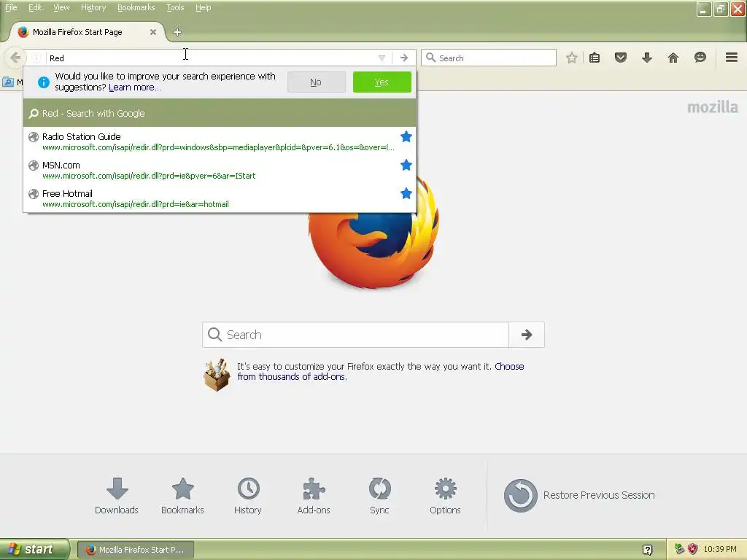Viewport: 747px width, 560px height.
Task: Open Bookmarks from the start page launcher
Action: pos(182,496)
